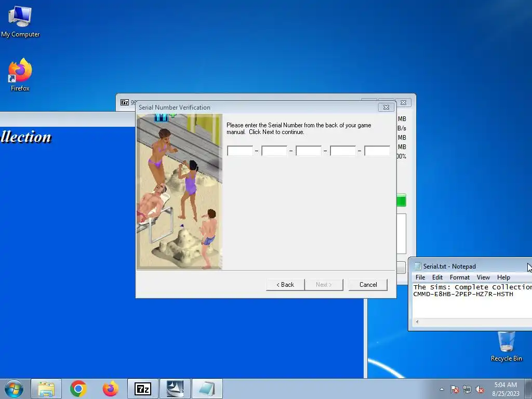This screenshot has height=399, width=532.
Task: Click 'The Sims: Complete Collection' line in Notepad
Action: [473, 287]
